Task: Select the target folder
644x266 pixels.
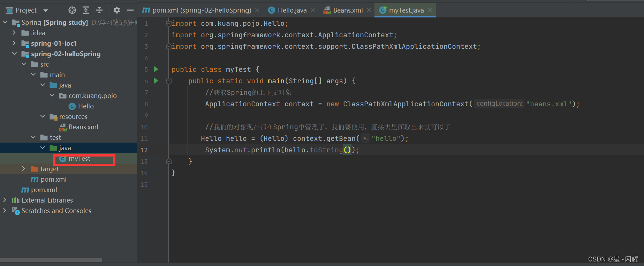Action: 50,169
